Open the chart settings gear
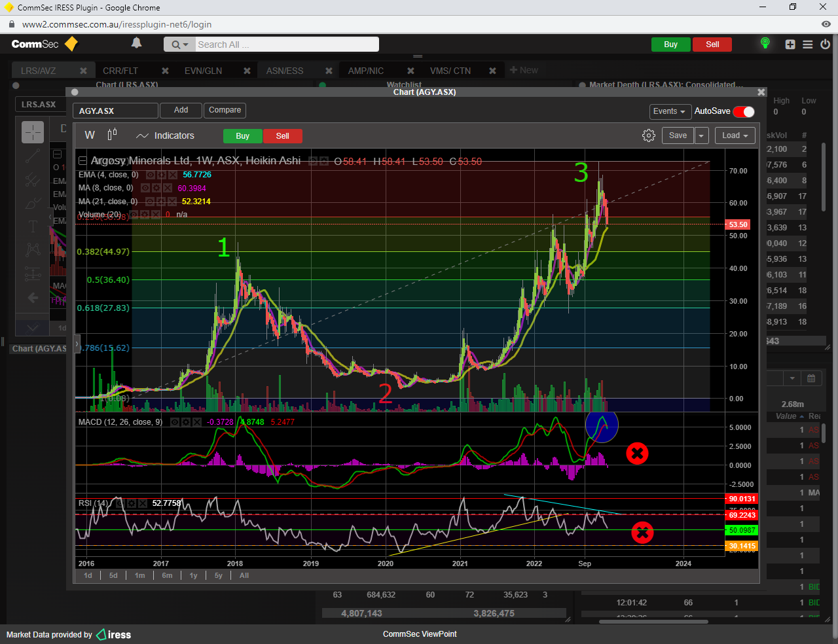This screenshot has width=838, height=644. point(648,135)
